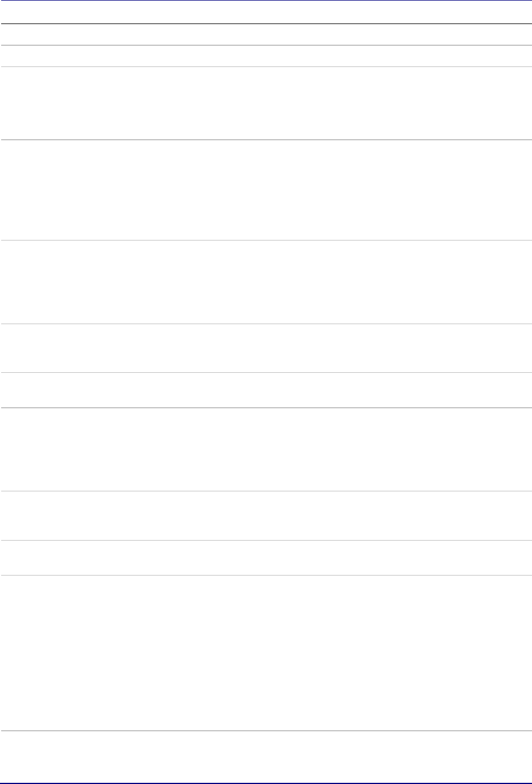Screen dimensions: 532x784
Task: Click the gray divider beneath the tallest row
Action: point(266,731)
